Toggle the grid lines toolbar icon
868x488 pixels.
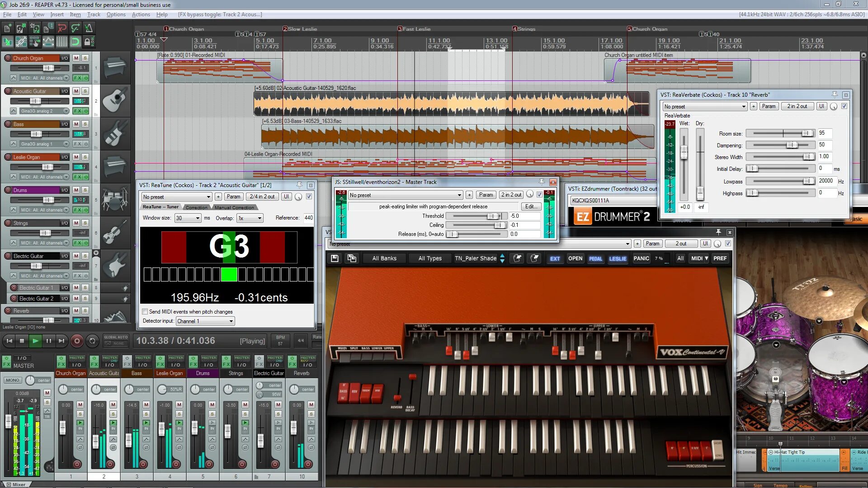[x=62, y=42]
